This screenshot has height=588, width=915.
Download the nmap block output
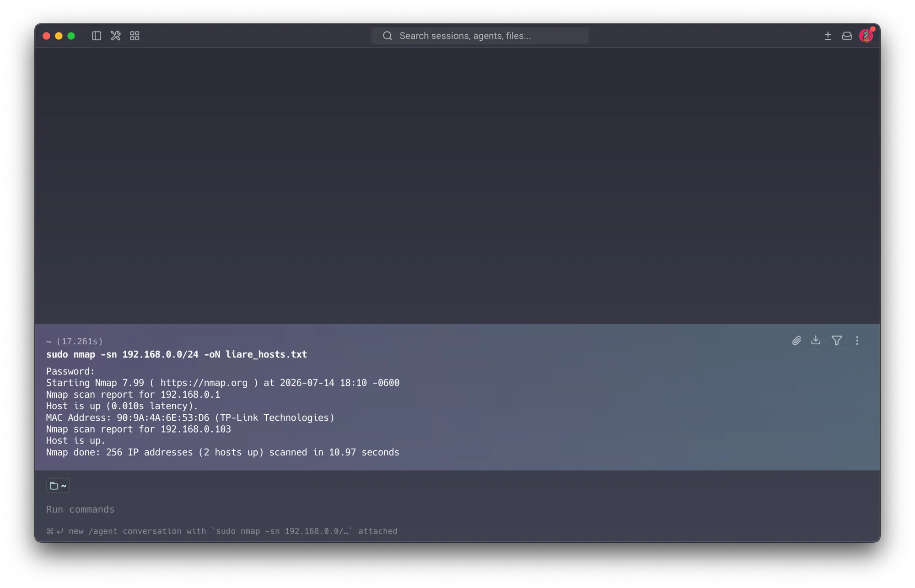point(816,340)
